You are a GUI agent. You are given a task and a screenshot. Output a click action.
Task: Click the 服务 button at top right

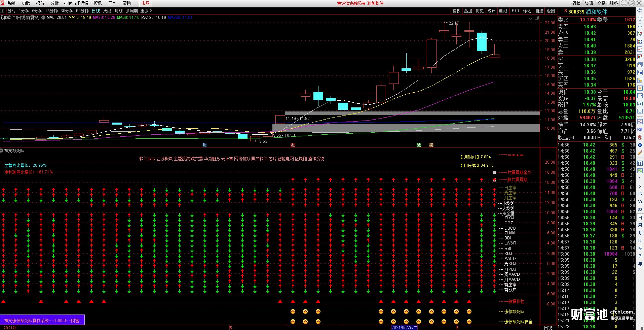pyautogui.click(x=614, y=3)
